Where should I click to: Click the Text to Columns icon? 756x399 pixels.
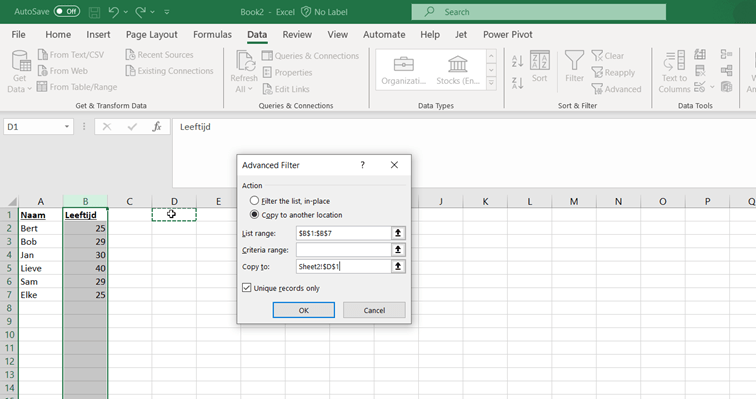click(674, 71)
